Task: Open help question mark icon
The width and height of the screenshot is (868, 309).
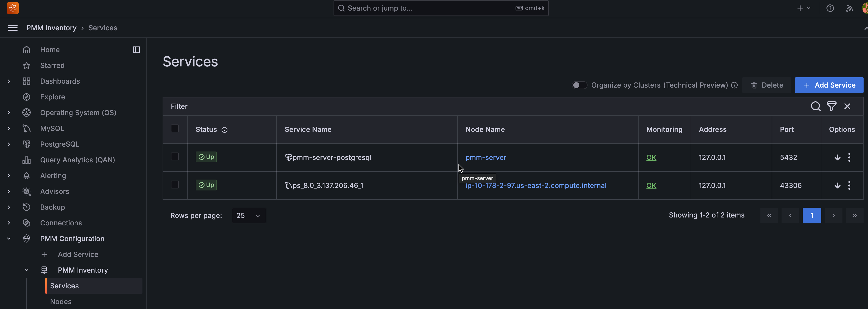Action: [x=830, y=8]
